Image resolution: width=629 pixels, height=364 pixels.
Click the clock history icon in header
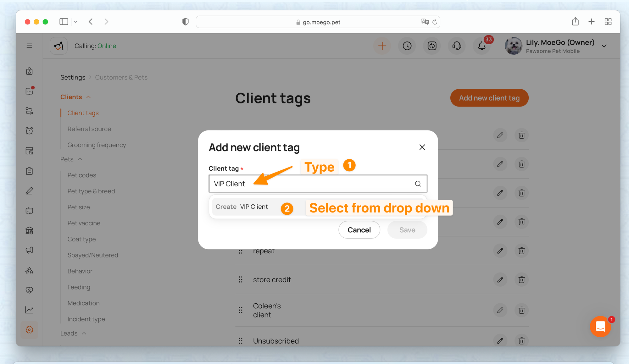click(x=407, y=46)
